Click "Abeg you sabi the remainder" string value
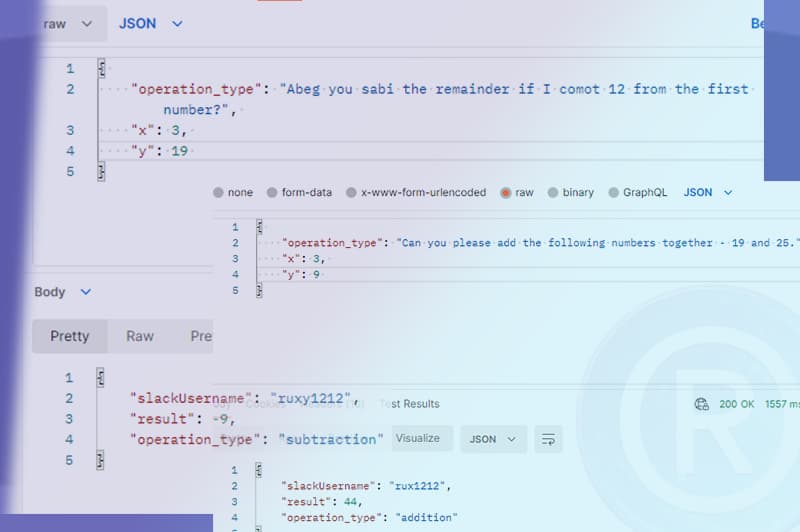 click(x=514, y=99)
